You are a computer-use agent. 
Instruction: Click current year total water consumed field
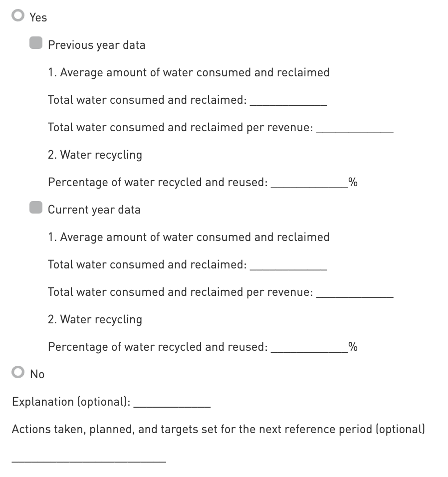click(288, 265)
